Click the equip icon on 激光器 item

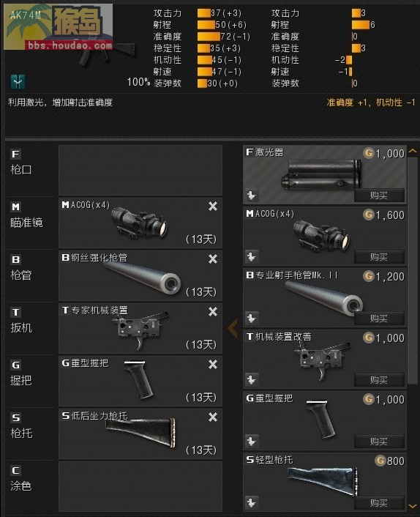tap(252, 196)
